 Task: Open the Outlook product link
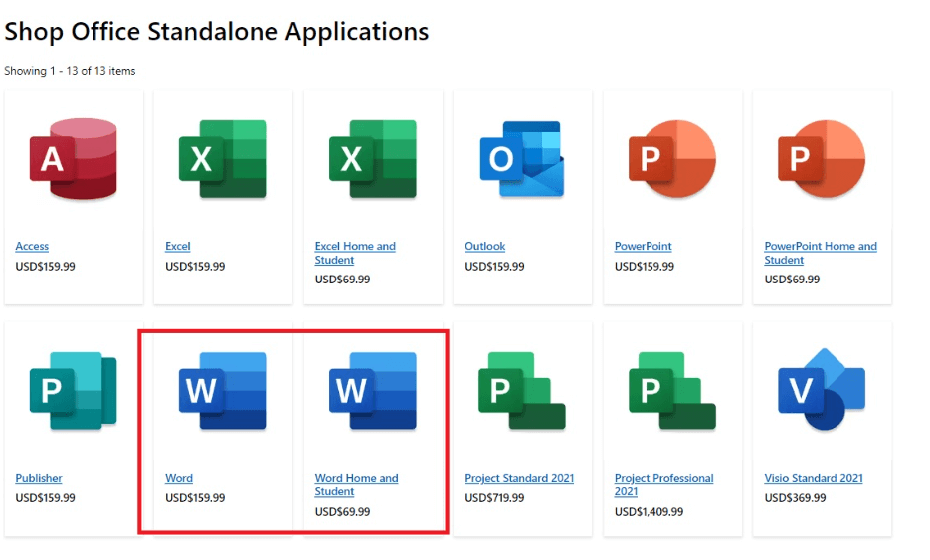click(485, 247)
